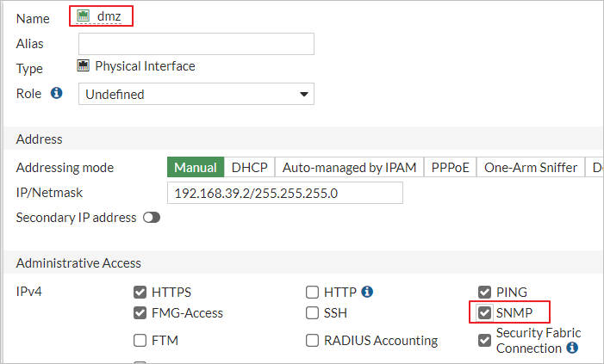Select Manual addressing mode
604x364 pixels.
[x=196, y=168]
